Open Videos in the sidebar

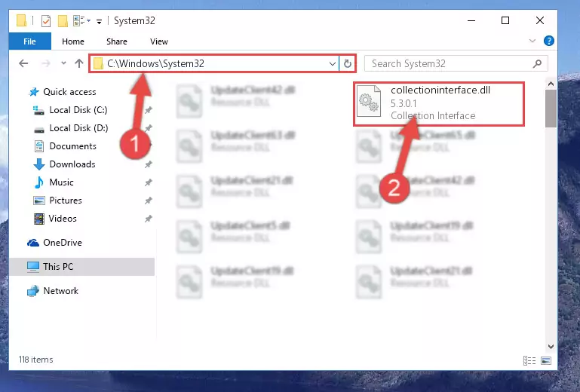pos(63,219)
